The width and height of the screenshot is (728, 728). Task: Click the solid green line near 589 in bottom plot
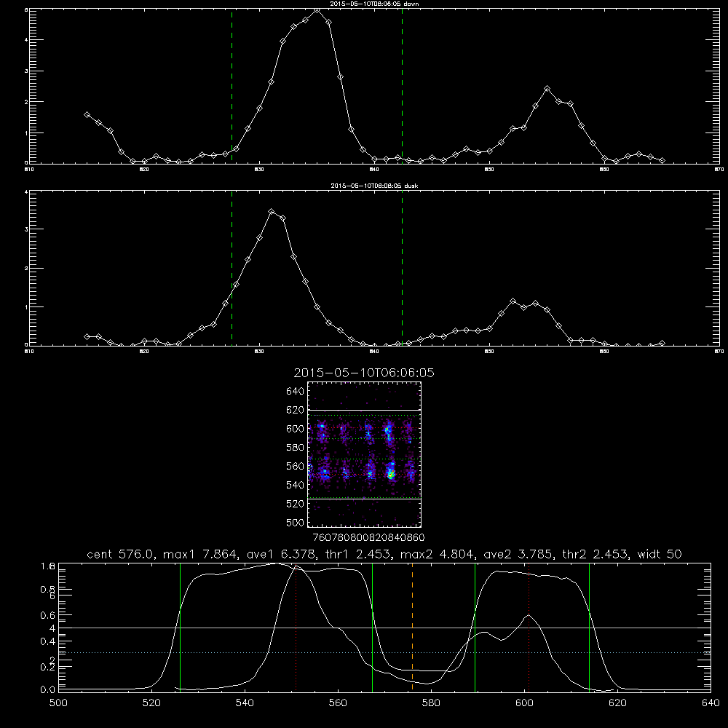coord(475,627)
